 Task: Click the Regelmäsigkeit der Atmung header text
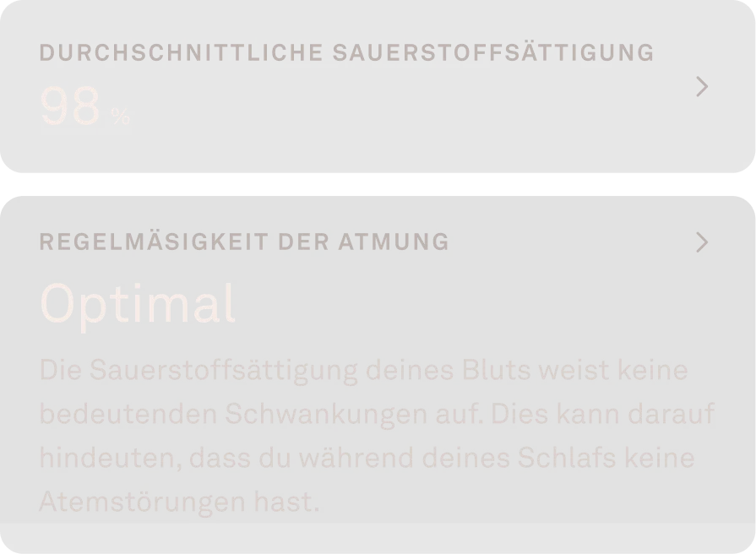tap(244, 242)
